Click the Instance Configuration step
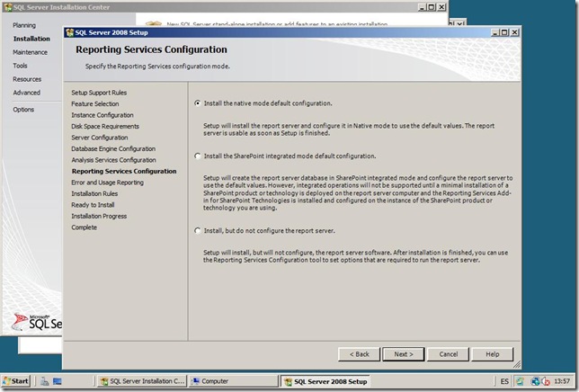 [x=102, y=115]
